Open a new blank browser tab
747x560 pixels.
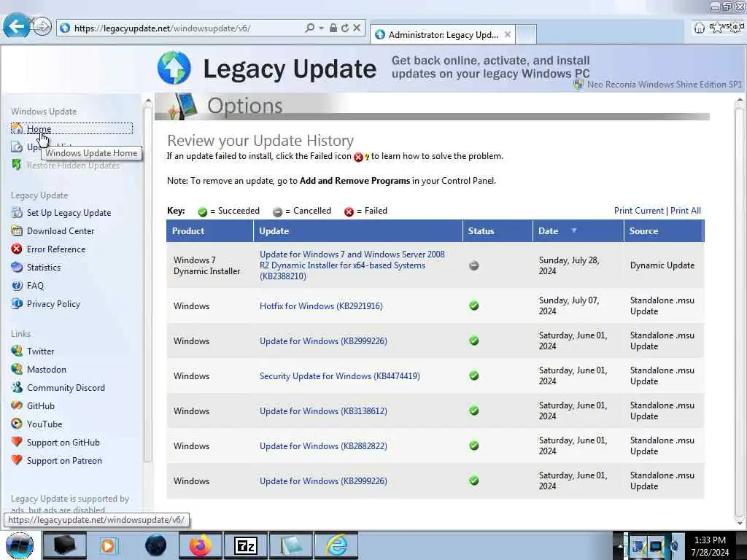(x=526, y=35)
